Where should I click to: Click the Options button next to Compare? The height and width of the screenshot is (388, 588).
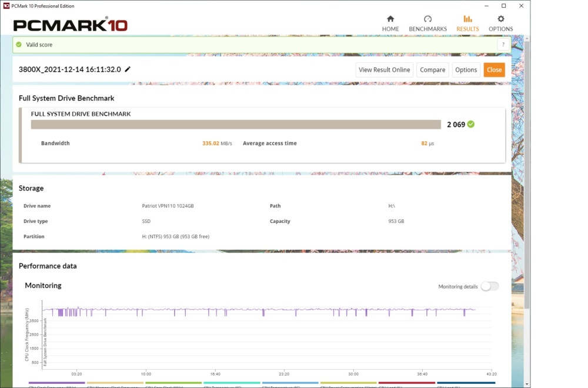coord(466,70)
